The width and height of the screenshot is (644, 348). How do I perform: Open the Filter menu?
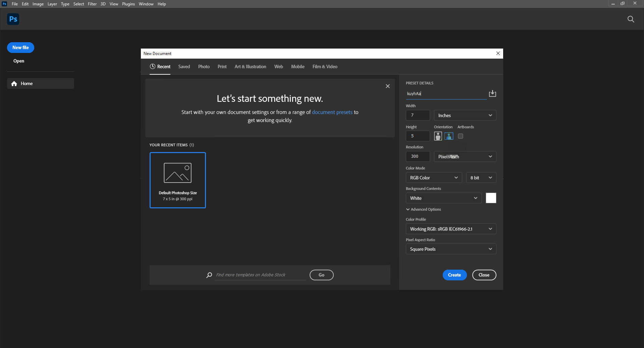pyautogui.click(x=92, y=4)
